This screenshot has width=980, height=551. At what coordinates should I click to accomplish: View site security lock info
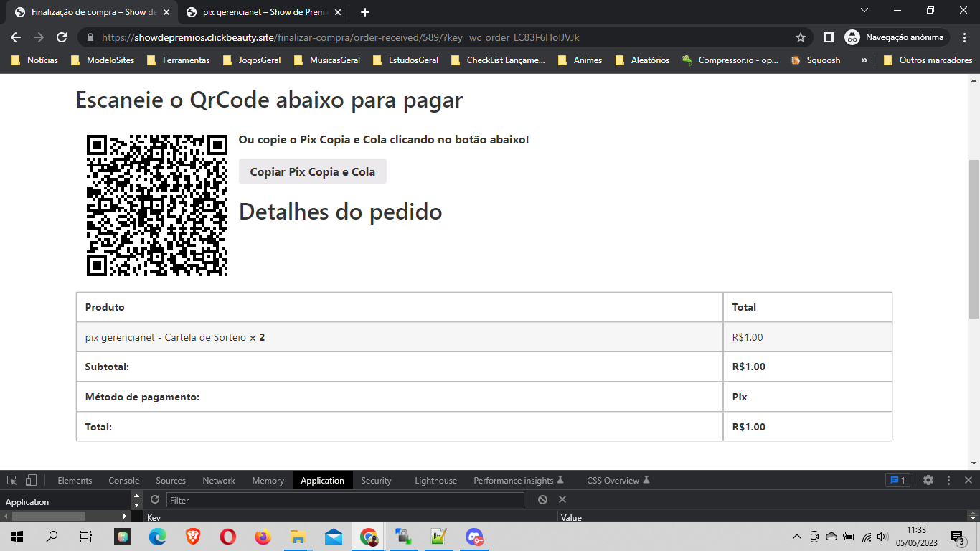click(90, 37)
